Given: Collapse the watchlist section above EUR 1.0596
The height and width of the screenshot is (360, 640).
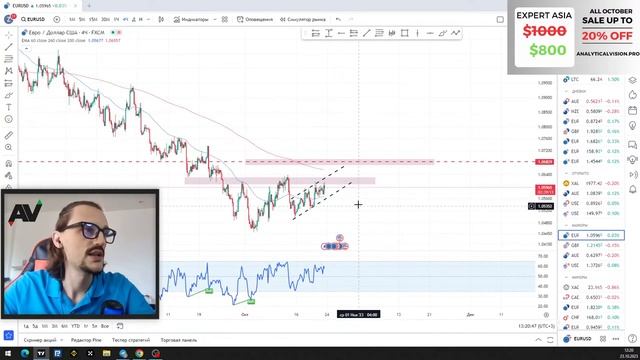Looking at the screenshot, I should click(567, 225).
